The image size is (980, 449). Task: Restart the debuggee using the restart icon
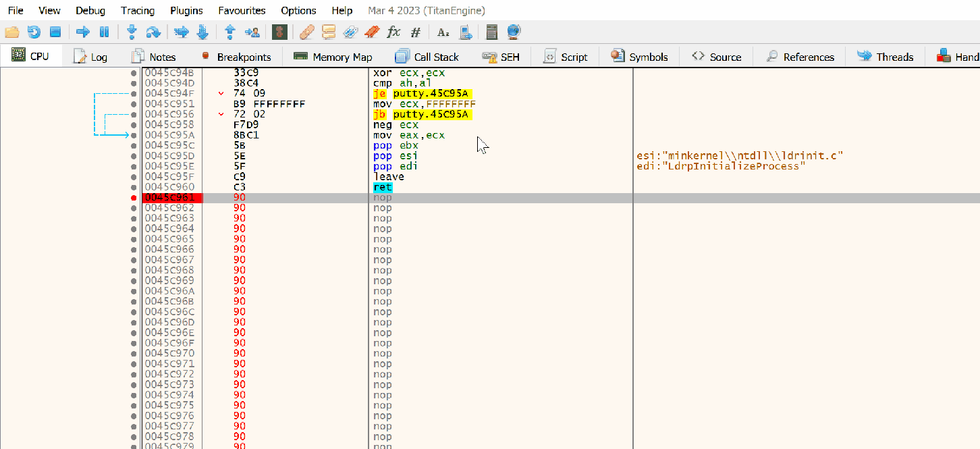34,31
